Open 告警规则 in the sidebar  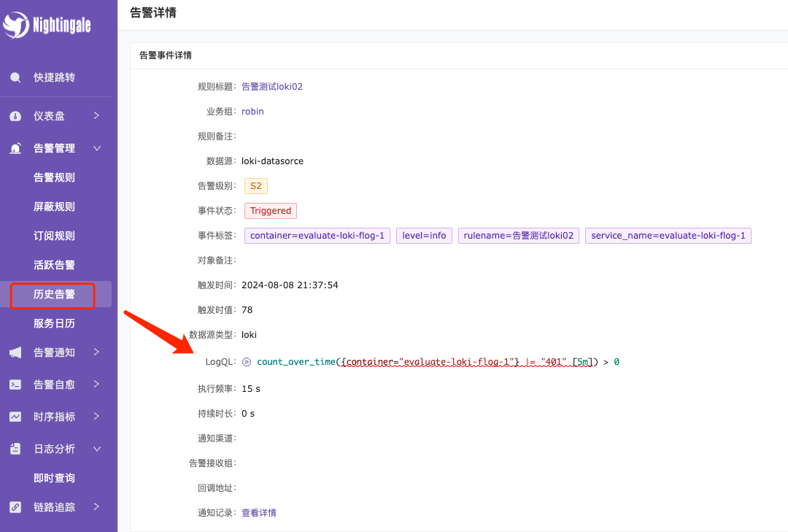(54, 177)
